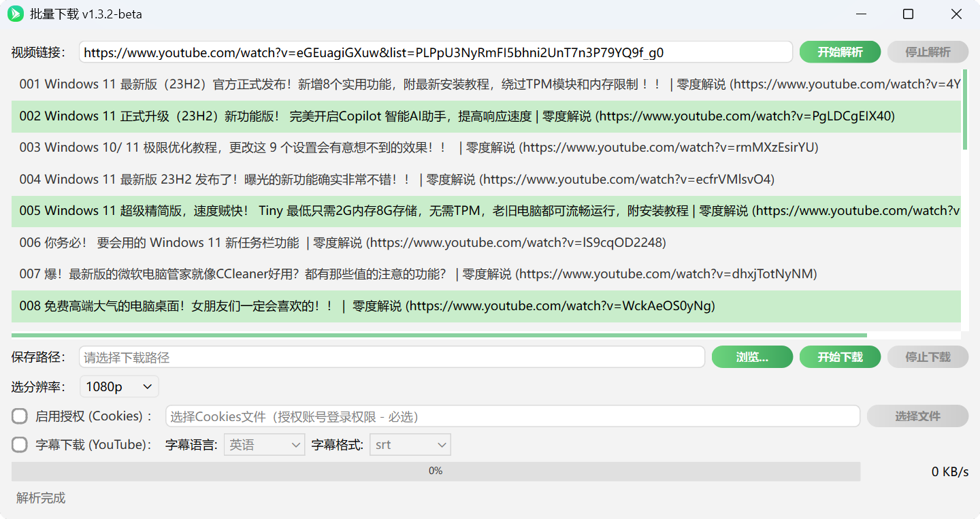Expand the 字幕格式 srt dropdown
The height and width of the screenshot is (519, 980).
pyautogui.click(x=410, y=445)
